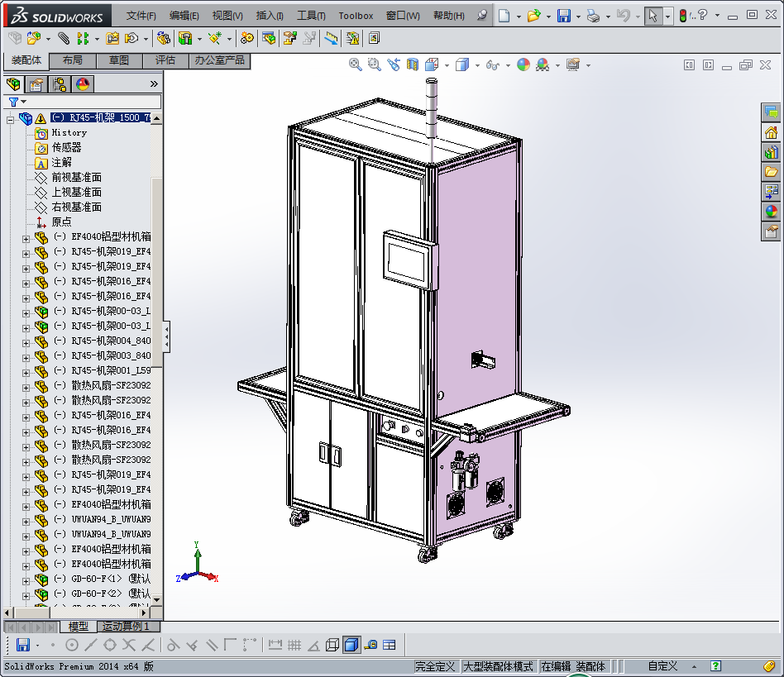
Task: Click the Performance Evaluation warning icon
Action: pyautogui.click(x=352, y=38)
